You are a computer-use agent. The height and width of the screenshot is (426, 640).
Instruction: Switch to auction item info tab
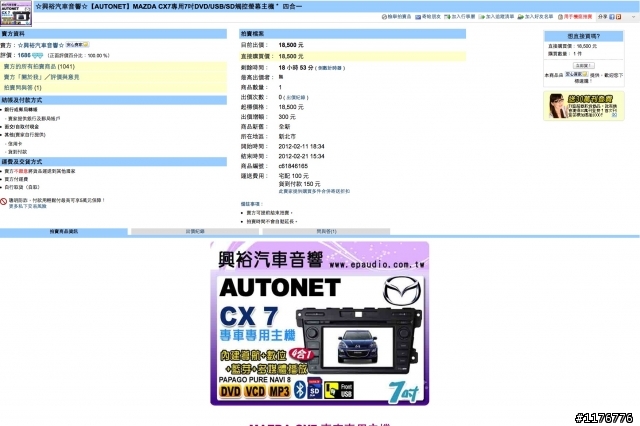64,231
